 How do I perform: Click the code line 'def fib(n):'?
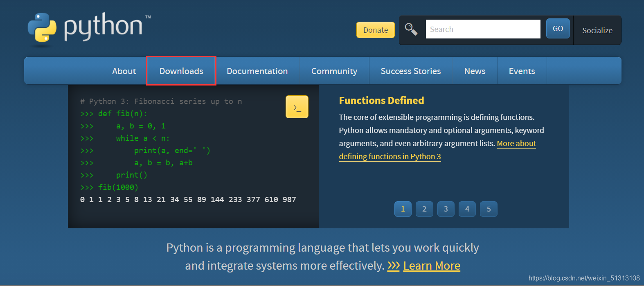(123, 114)
